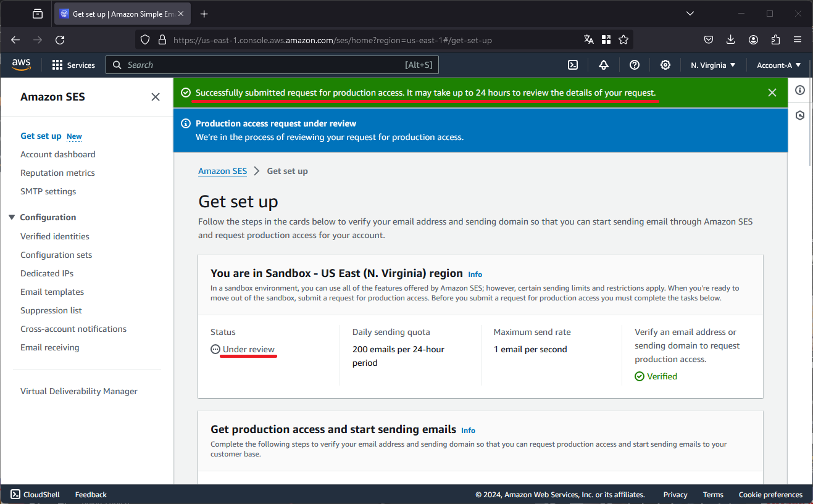Open Info link beside Get production access
Viewport: 813px width, 504px height.
(469, 431)
